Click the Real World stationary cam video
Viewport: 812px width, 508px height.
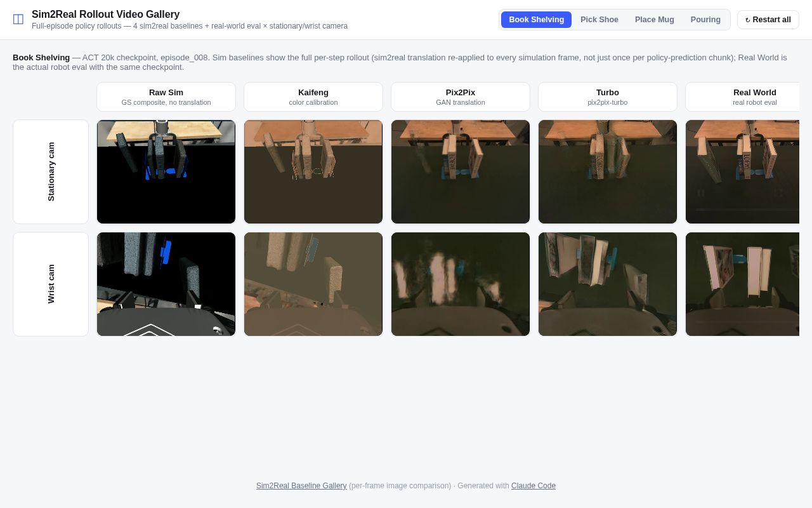(742, 172)
